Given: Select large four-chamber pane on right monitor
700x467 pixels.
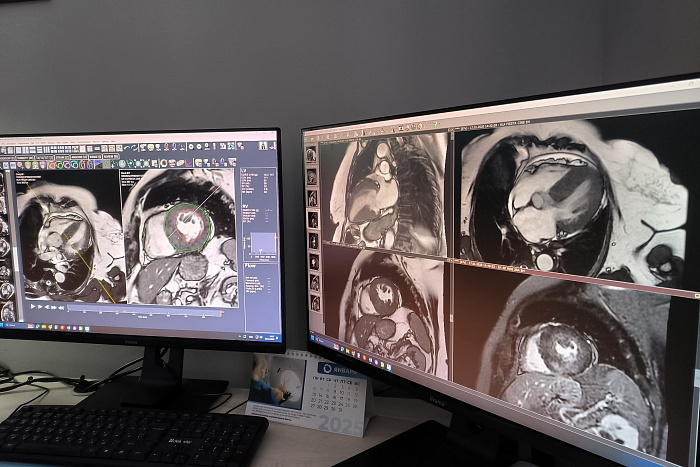Looking at the screenshot, I should tap(576, 199).
